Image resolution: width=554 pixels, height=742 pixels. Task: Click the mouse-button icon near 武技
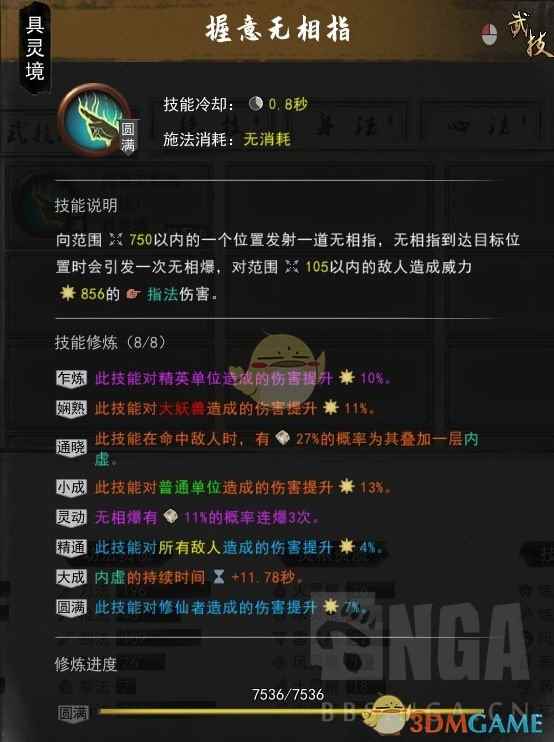click(x=489, y=34)
